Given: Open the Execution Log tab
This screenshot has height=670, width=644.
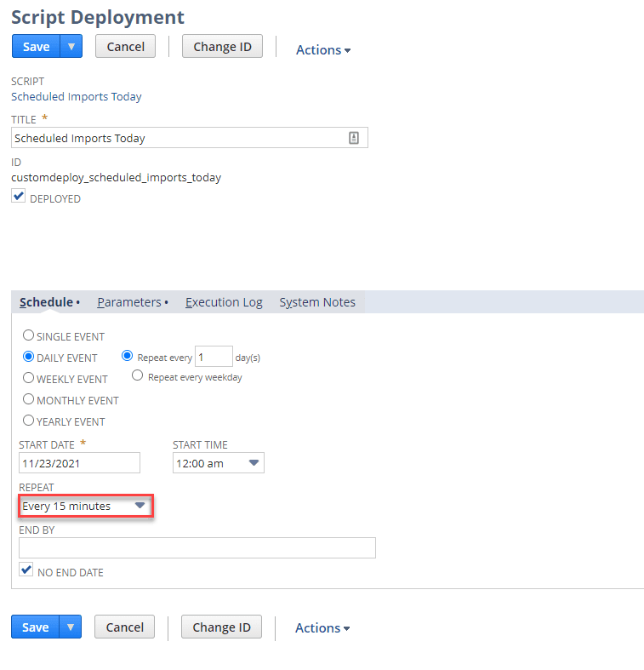Looking at the screenshot, I should (224, 302).
